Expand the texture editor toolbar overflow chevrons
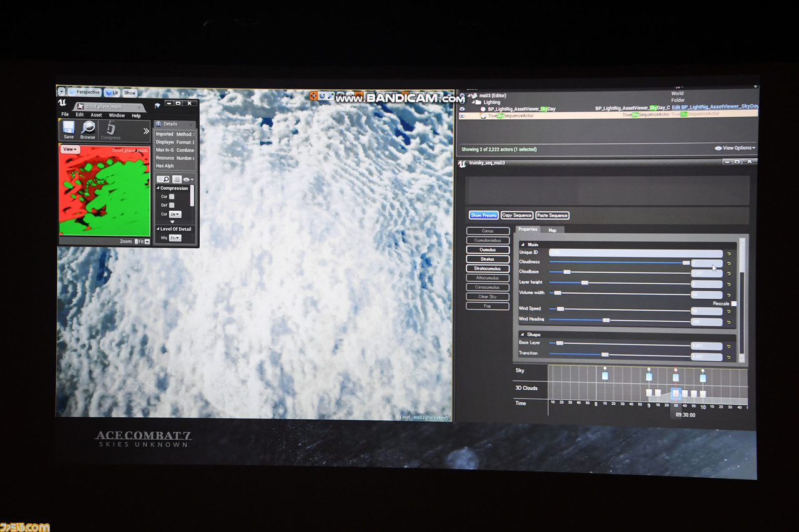799x532 pixels. point(146,131)
